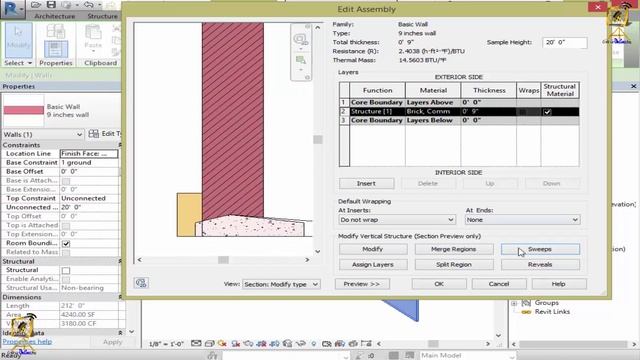Click the Thickness column header
This screenshot has height=360, width=640.
pos(489,90)
